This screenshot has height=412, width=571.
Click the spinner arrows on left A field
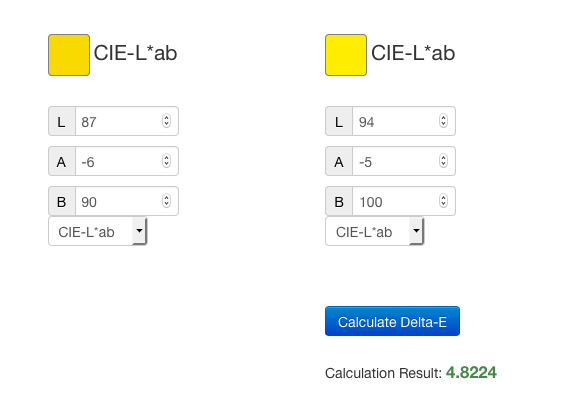(x=166, y=161)
